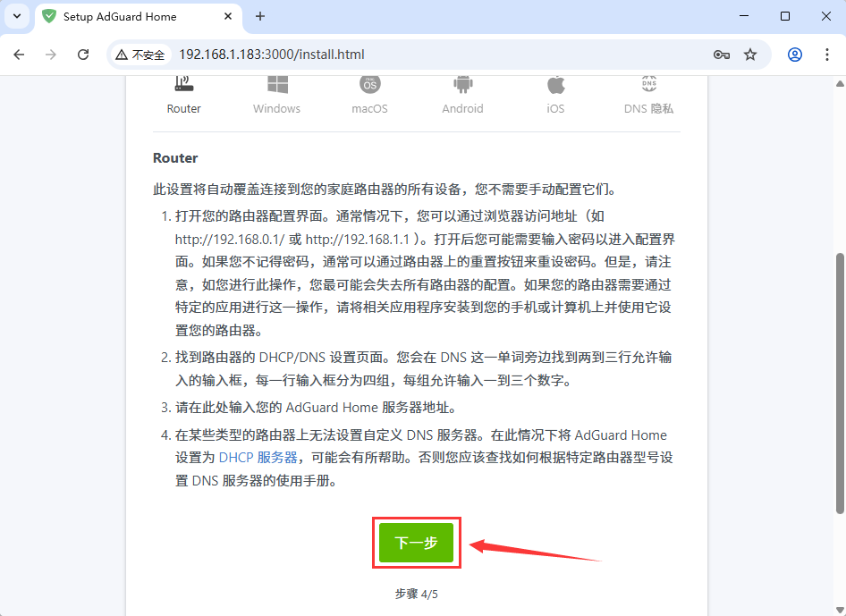Image resolution: width=846 pixels, height=616 pixels.
Task: Select the iOS Apple icon
Action: coord(555,84)
